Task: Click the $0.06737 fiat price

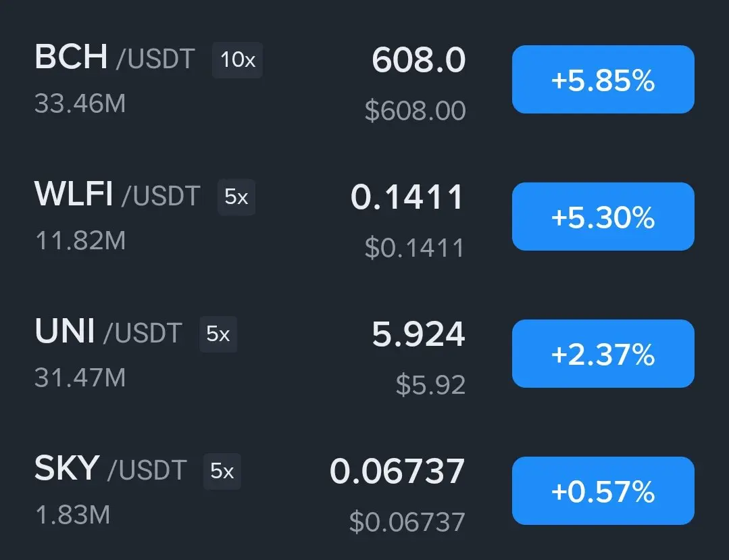Action: 407,522
